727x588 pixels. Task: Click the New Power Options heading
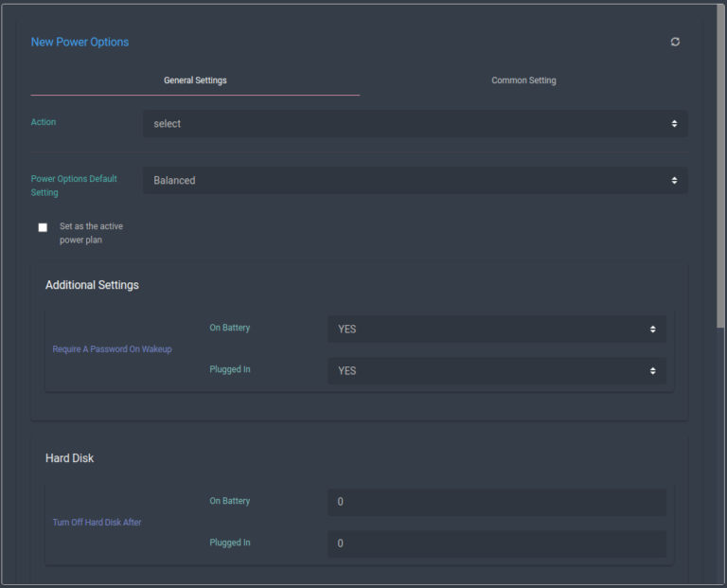(x=80, y=42)
